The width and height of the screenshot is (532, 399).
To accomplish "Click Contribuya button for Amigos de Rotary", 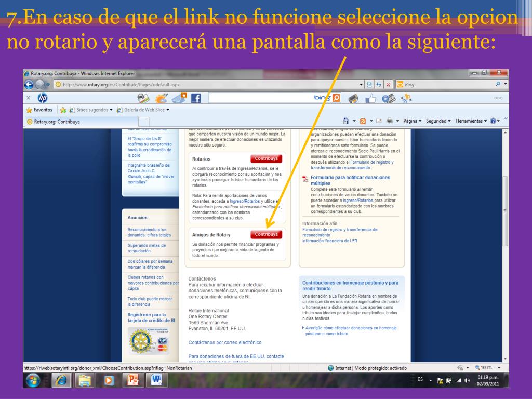I will pyautogui.click(x=267, y=234).
